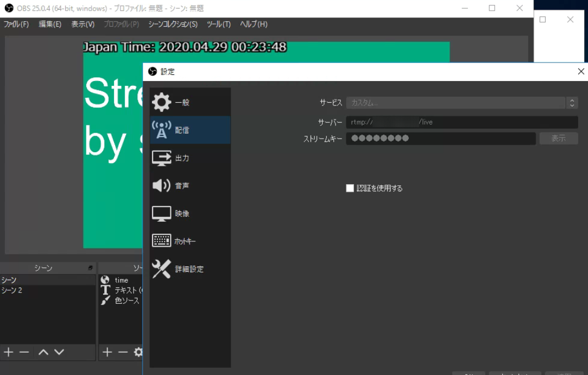
Task: Enable the 認証を使用する checkbox
Action: pos(350,189)
